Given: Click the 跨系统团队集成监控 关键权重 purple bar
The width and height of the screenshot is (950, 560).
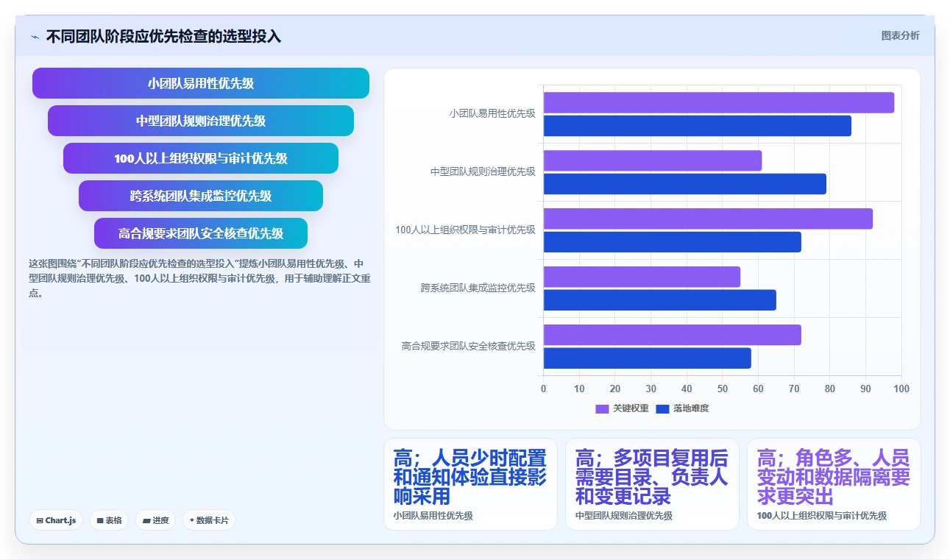Looking at the screenshot, I should point(642,277).
